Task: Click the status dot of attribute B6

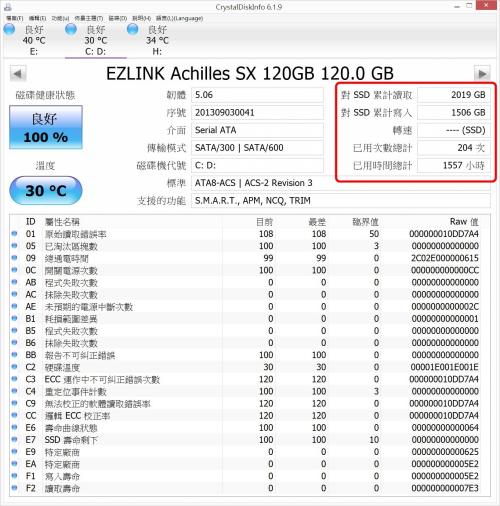Action: tap(14, 343)
